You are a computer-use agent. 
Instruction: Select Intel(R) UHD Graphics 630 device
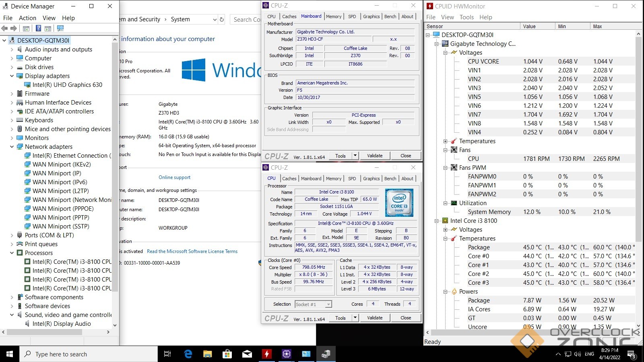point(67,85)
